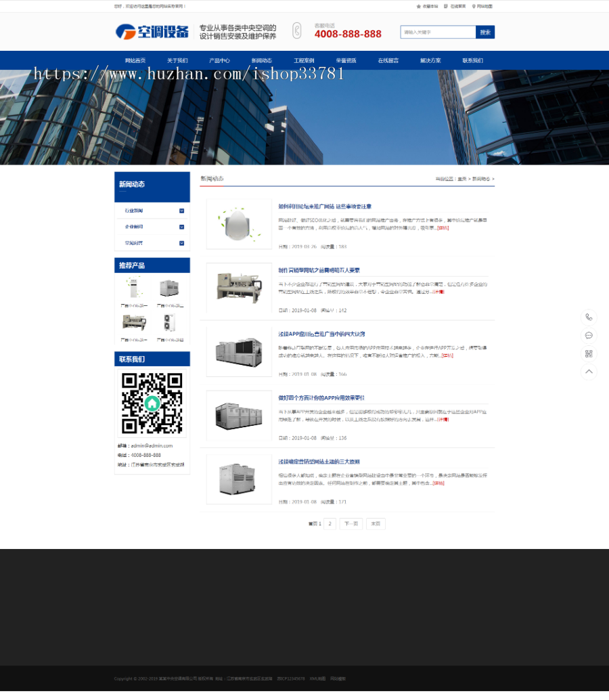Click red [详情] link of fourth article
The image size is (609, 700).
point(443,420)
